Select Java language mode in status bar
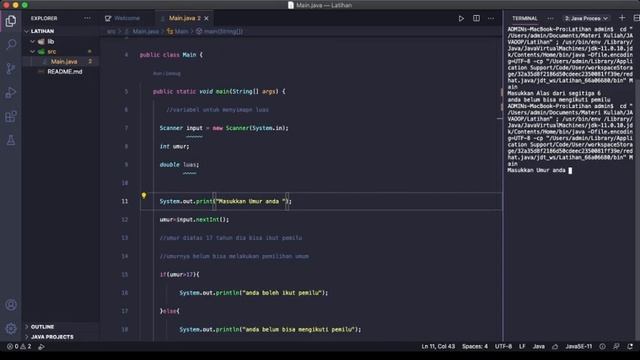The width and height of the screenshot is (640, 360). tap(539, 347)
